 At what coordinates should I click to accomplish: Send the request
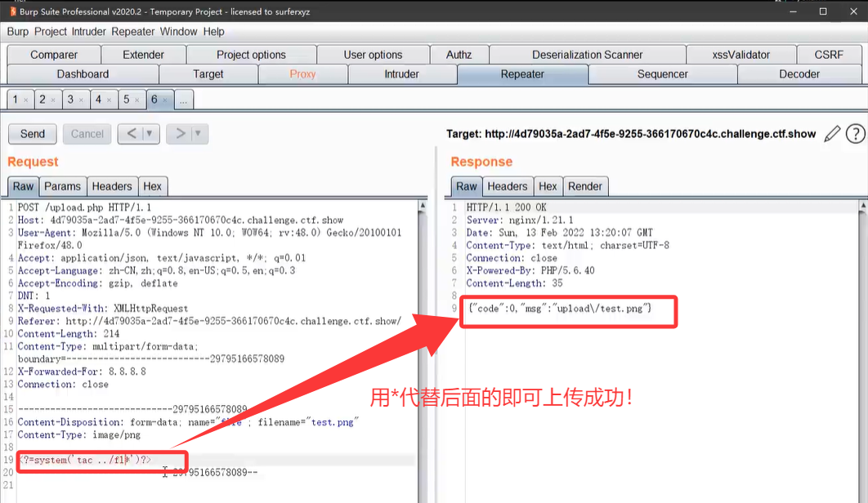(x=32, y=134)
